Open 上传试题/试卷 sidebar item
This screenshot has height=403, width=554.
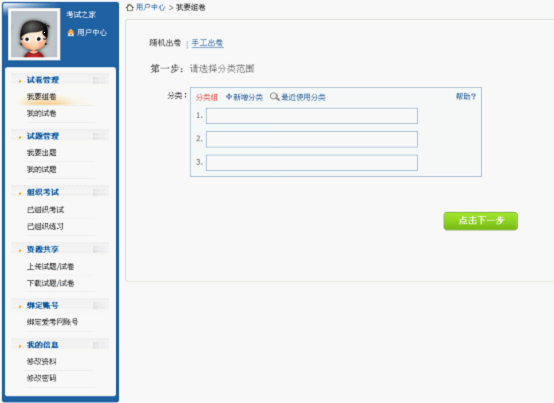point(51,266)
